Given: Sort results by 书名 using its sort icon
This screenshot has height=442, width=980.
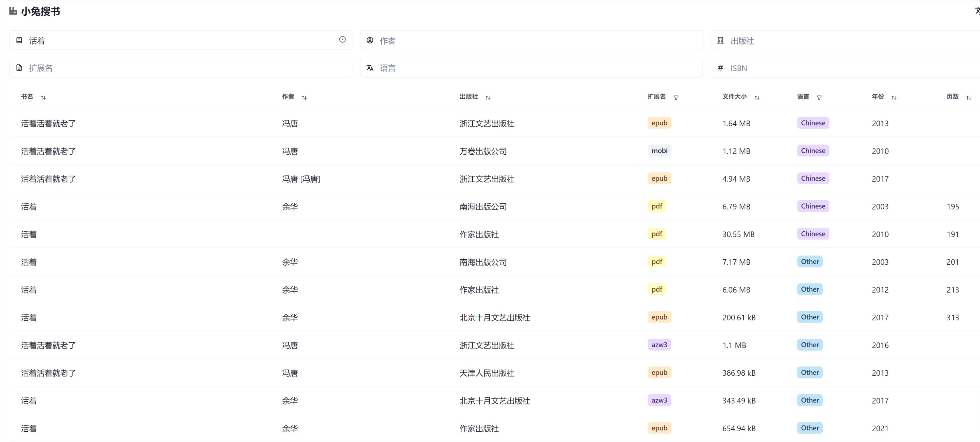Looking at the screenshot, I should click(x=43, y=97).
